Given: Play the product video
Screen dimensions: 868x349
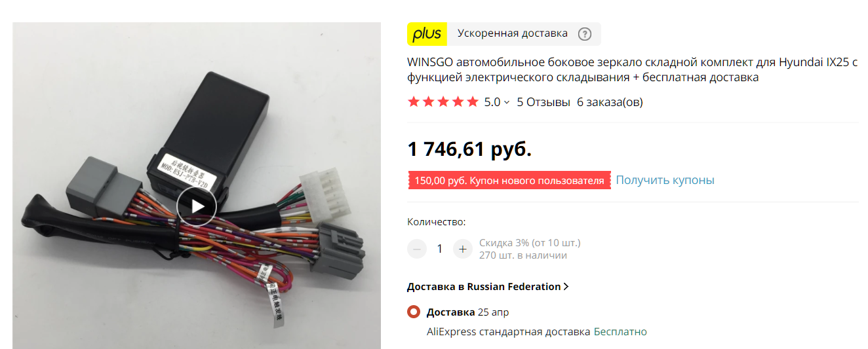Looking at the screenshot, I should click(196, 206).
